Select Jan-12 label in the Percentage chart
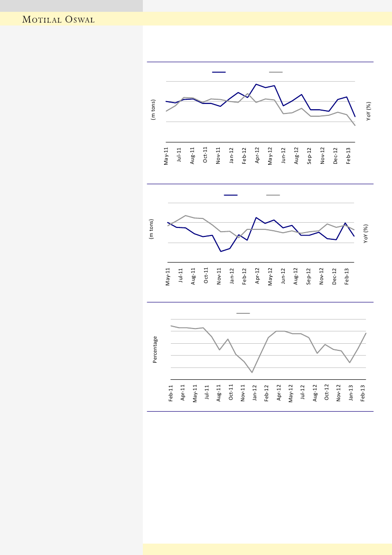 pos(255,394)
